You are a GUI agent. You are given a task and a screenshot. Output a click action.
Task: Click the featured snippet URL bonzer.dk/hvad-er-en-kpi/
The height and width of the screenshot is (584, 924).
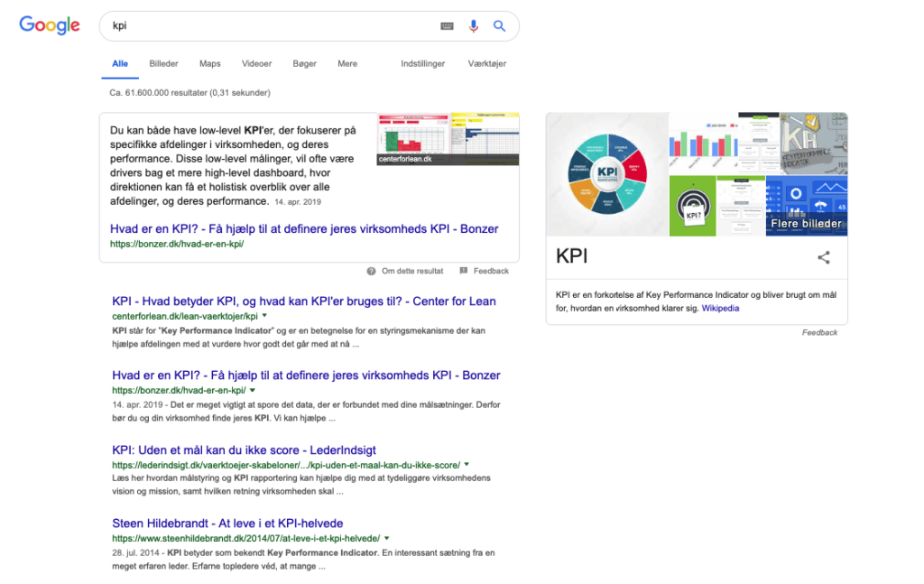[x=177, y=244]
